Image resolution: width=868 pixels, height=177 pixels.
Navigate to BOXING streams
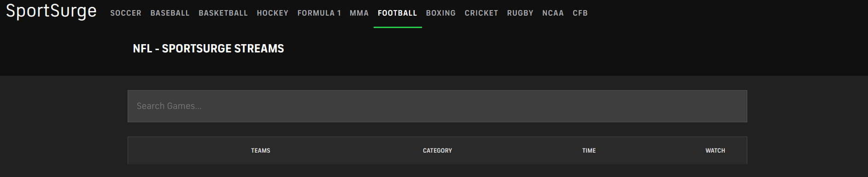pyautogui.click(x=440, y=13)
